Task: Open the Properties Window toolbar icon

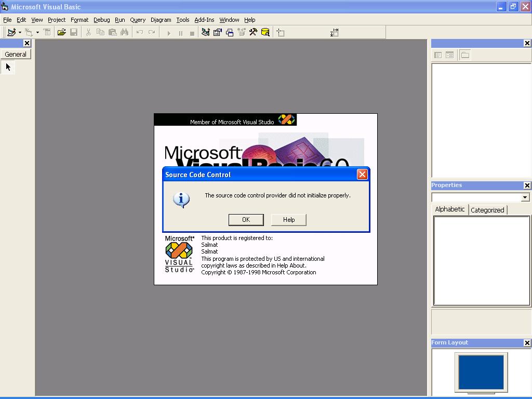Action: [x=218, y=32]
